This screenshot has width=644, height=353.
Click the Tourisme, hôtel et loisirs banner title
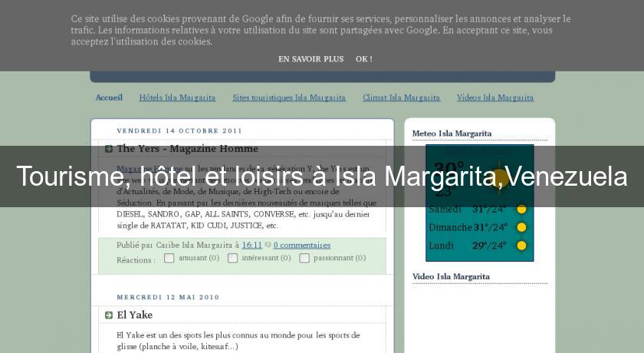tap(322, 176)
